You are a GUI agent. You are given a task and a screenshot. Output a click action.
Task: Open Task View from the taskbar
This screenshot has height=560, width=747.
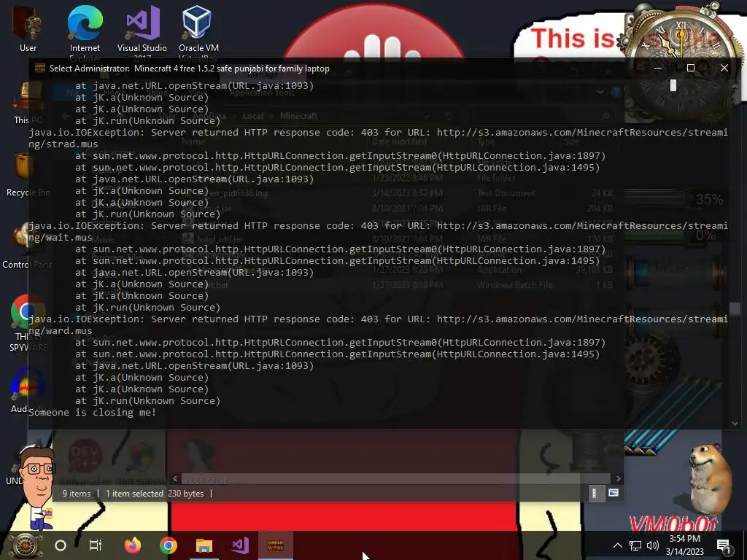coord(96,545)
